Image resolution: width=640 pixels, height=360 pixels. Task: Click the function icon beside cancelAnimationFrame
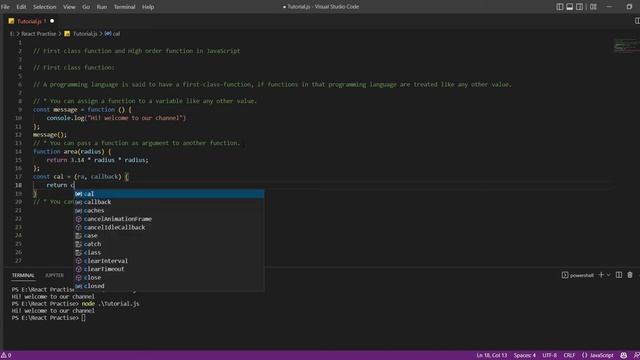click(x=79, y=219)
